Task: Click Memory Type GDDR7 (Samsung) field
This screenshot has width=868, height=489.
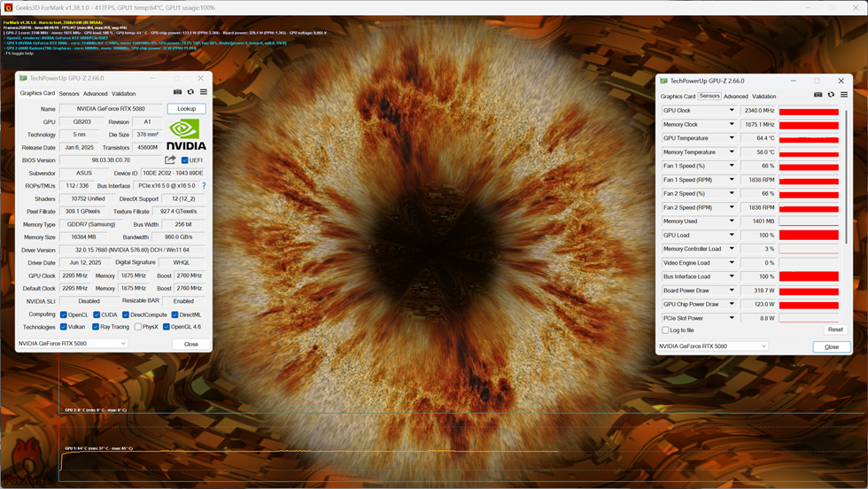Action: (91, 224)
